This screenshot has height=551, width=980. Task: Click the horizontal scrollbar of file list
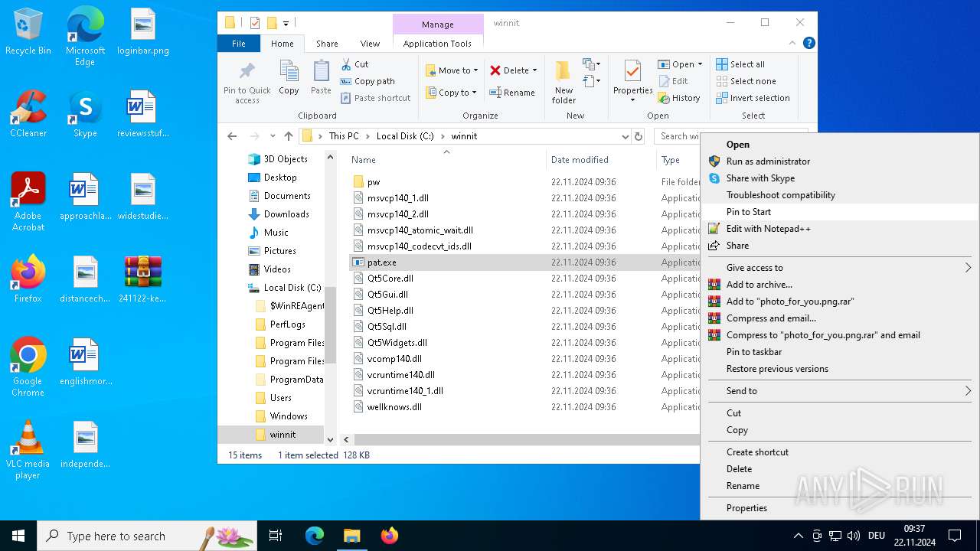pyautogui.click(x=526, y=440)
